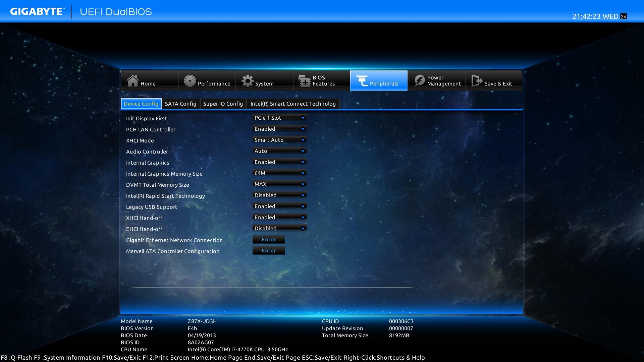Open the Intel(R) Smart Connect Technology tab

point(293,104)
